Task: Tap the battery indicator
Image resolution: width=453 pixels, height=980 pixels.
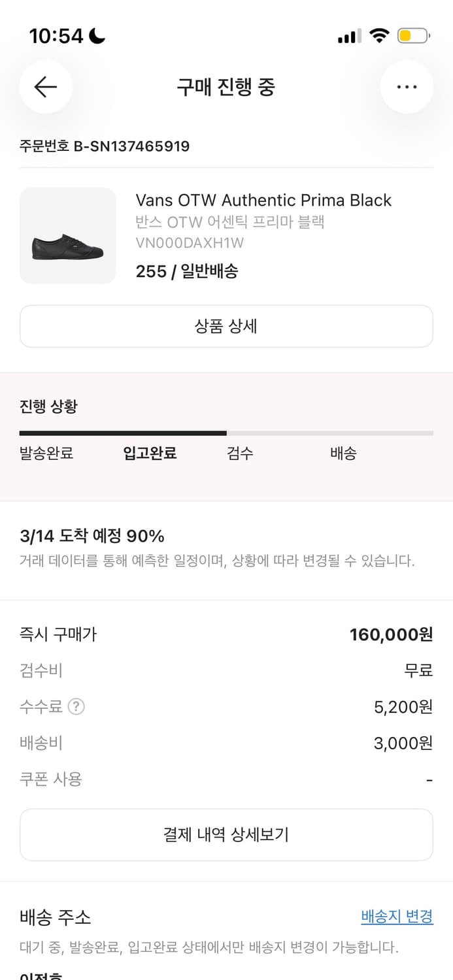Action: (412, 36)
